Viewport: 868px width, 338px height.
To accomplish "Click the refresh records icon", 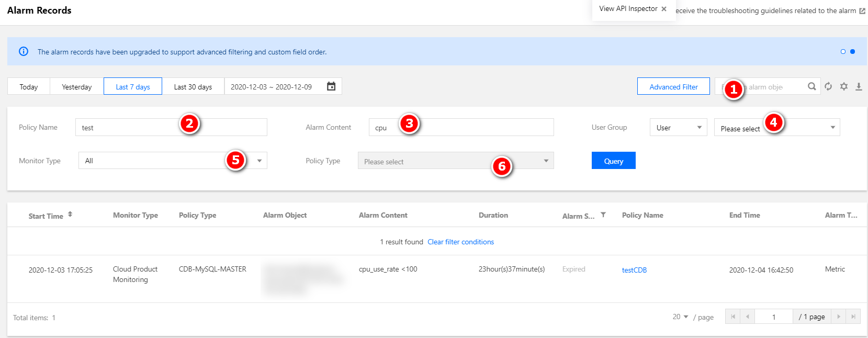I will 828,86.
